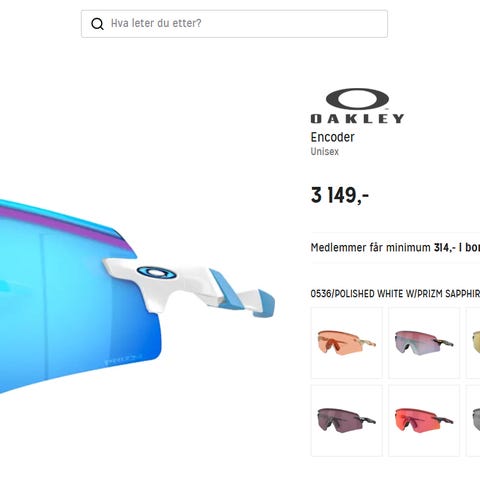Click the Oakley emblem on the sunglasses temple
The image size is (480, 480).
(157, 273)
